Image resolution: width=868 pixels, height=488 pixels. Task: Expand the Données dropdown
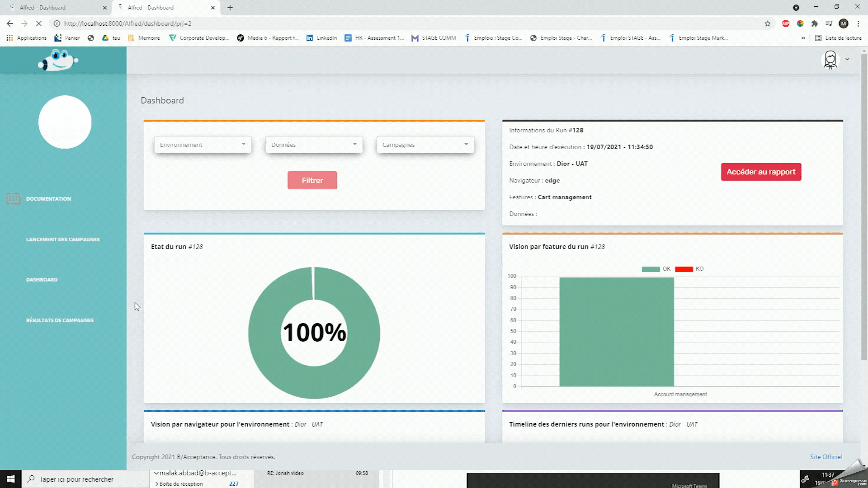click(x=314, y=145)
